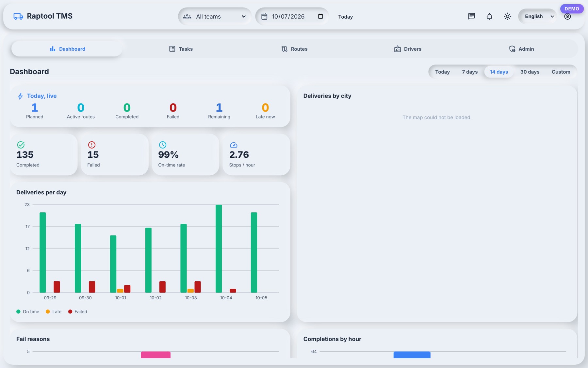Image resolution: width=588 pixels, height=368 pixels.
Task: Click the 10-04 green on-time bar
Action: [219, 249]
